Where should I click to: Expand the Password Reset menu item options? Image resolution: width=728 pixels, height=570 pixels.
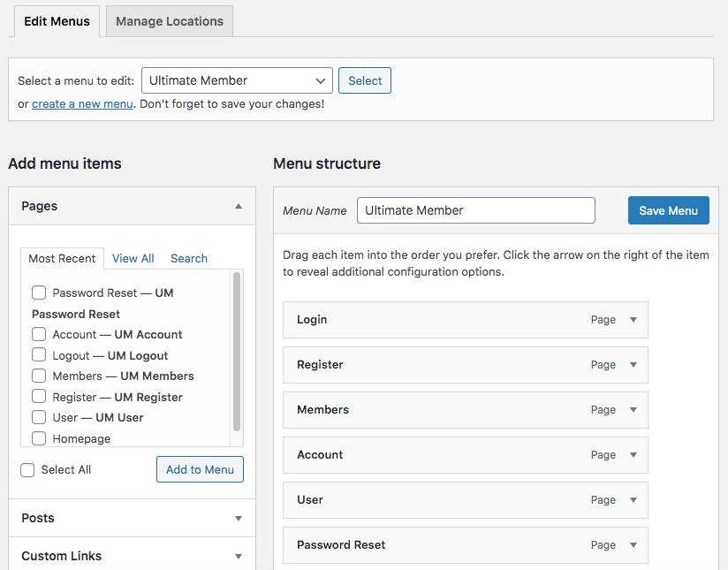(633, 545)
